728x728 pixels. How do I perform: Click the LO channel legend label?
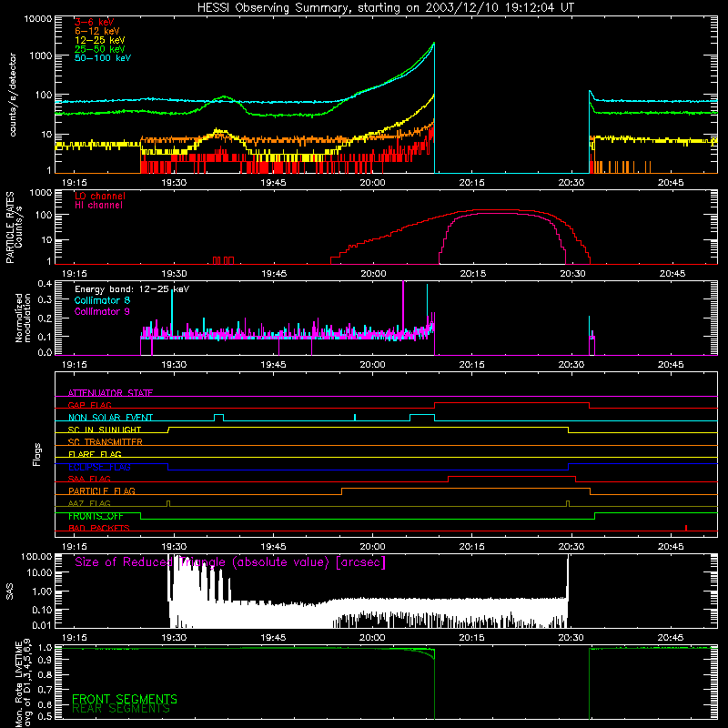pos(100,196)
